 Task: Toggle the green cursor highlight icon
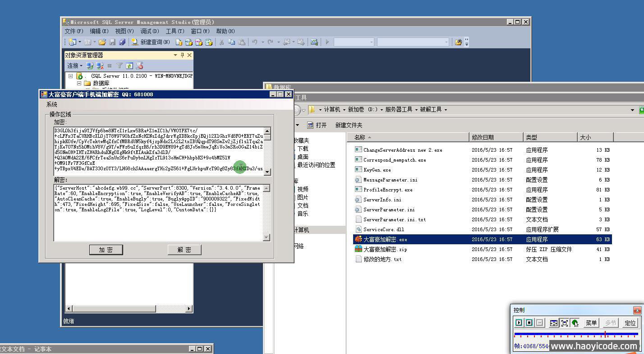(575, 323)
